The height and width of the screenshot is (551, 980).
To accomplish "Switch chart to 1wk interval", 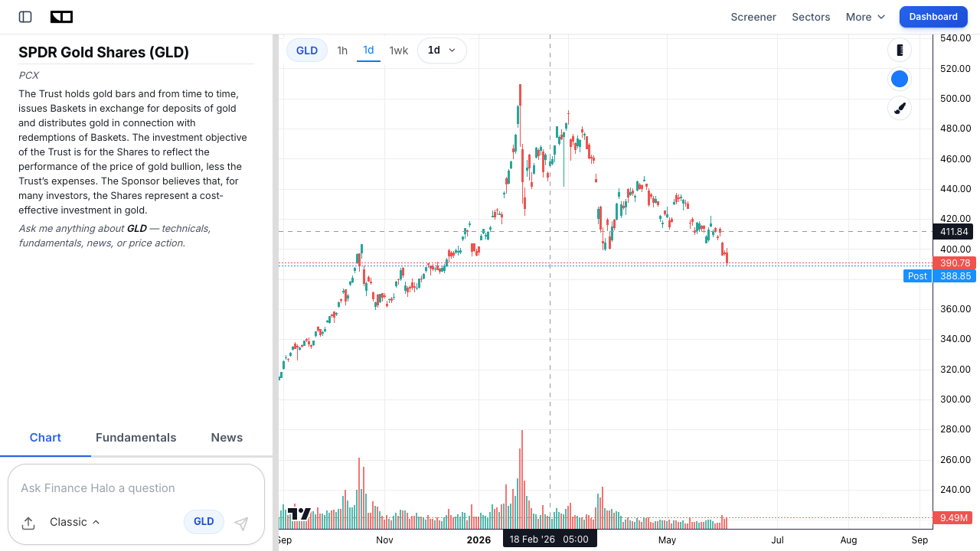I will 399,51.
